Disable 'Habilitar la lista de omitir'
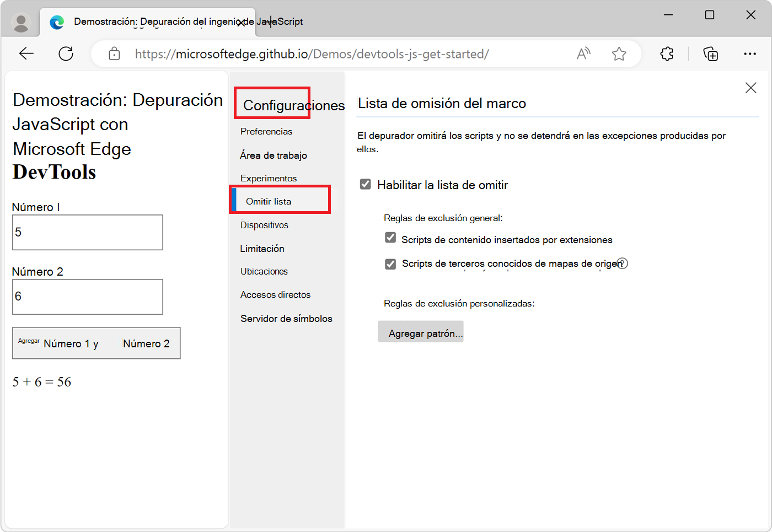The width and height of the screenshot is (772, 532). click(365, 185)
